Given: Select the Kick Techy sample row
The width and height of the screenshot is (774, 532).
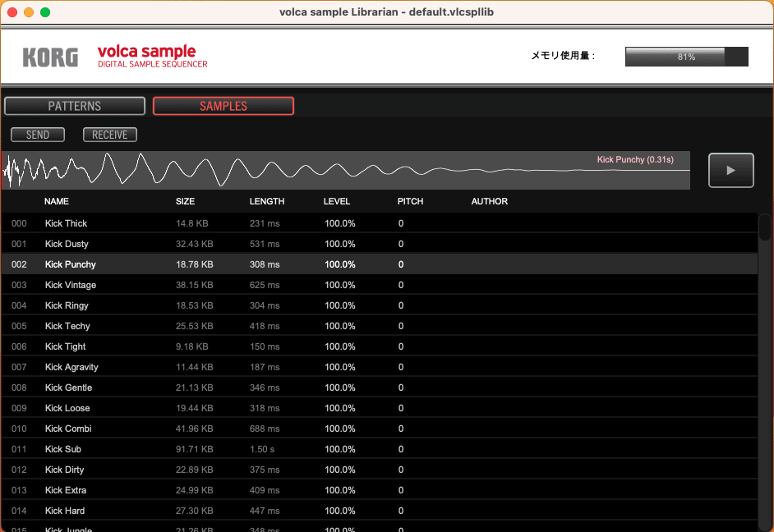Looking at the screenshot, I should pyautogui.click(x=379, y=326).
